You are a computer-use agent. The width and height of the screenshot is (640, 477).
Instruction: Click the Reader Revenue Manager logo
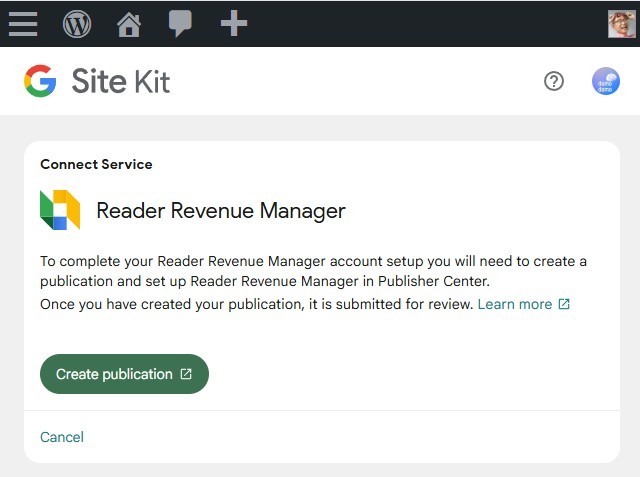(x=60, y=210)
